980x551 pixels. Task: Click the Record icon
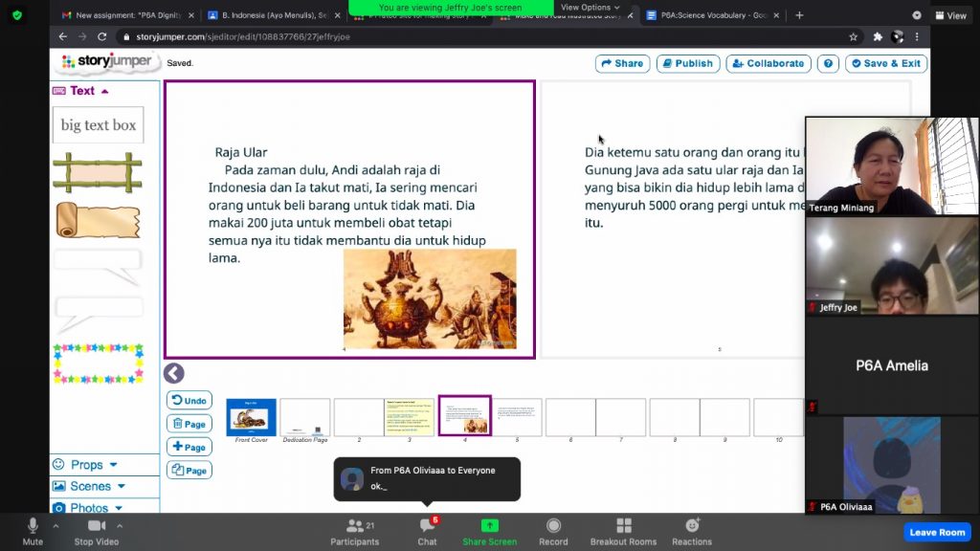pyautogui.click(x=553, y=526)
